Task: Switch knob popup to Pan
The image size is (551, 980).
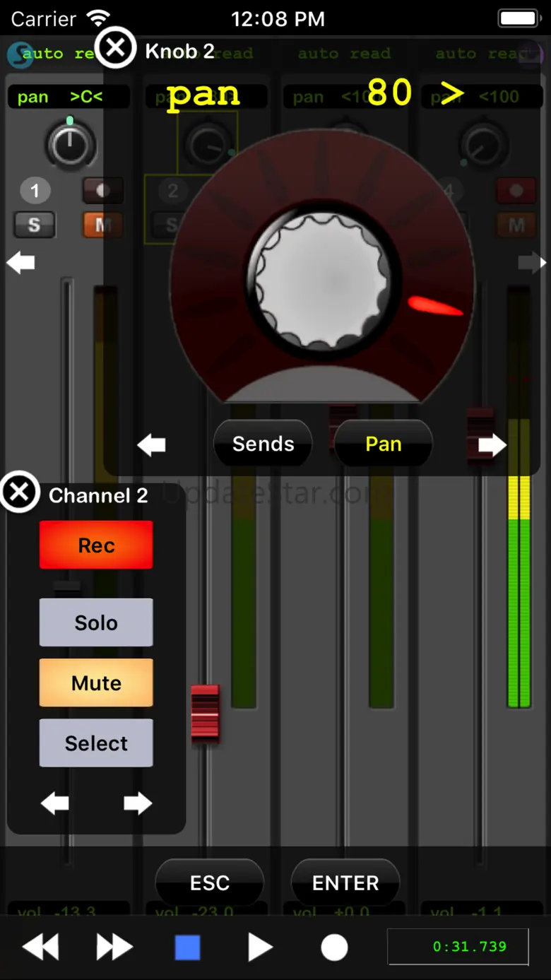Action: coord(383,444)
